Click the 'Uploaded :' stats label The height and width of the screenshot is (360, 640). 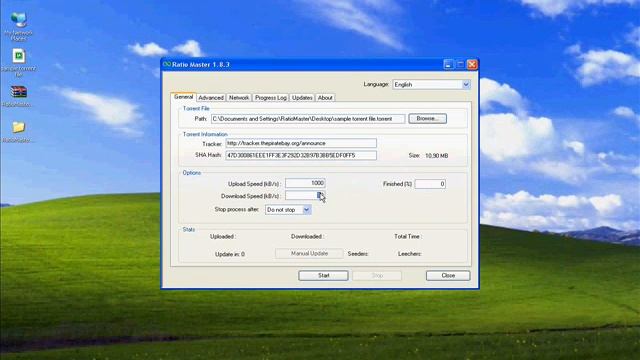[x=223, y=236]
